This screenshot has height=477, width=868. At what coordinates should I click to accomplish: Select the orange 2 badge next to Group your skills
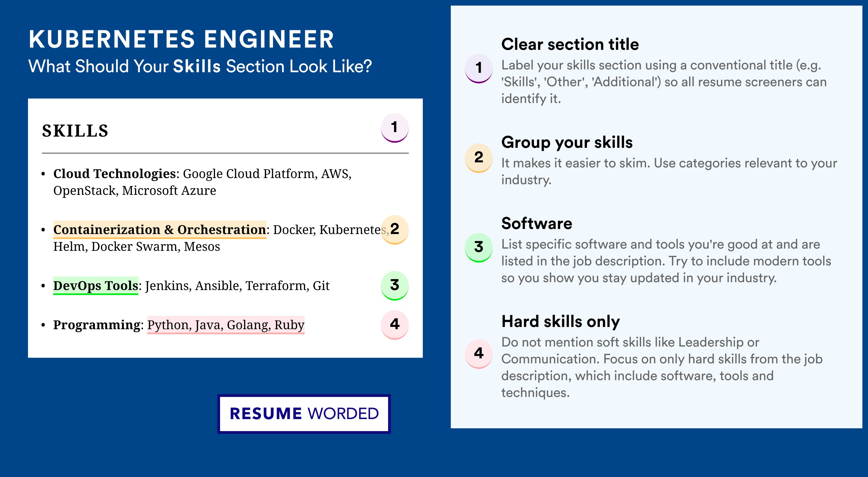(x=479, y=158)
